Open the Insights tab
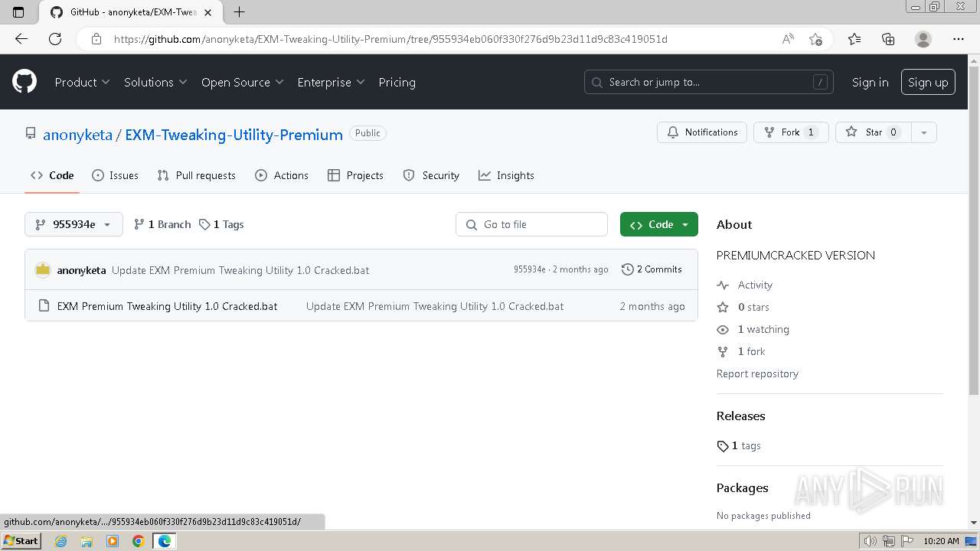Viewport: 980px width, 551px height. point(506,175)
